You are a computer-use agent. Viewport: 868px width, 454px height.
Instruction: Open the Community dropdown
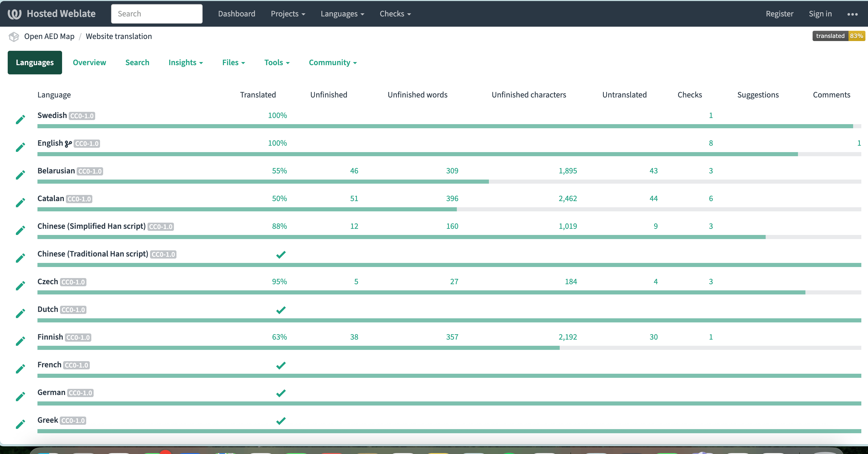click(333, 63)
